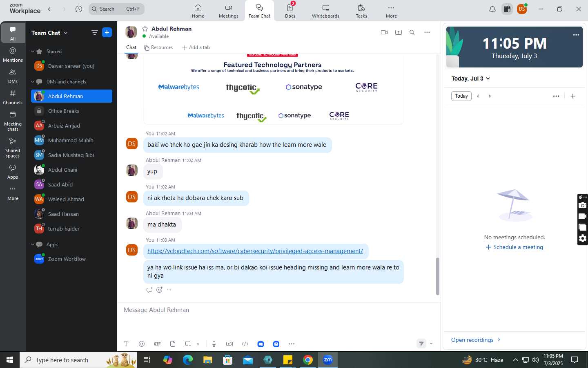
Task: Open the Zoom Workflow app
Action: tap(71, 259)
